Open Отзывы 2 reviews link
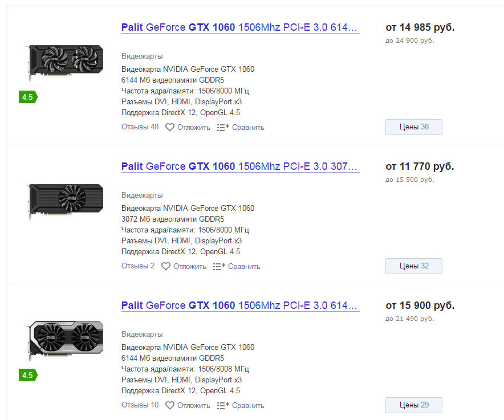The image size is (504, 420). [138, 266]
